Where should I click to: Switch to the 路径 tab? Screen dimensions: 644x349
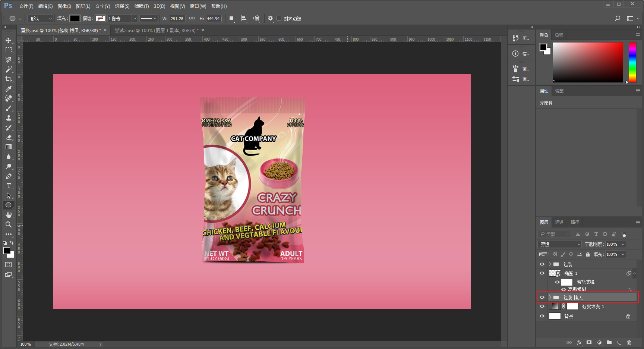(x=575, y=222)
